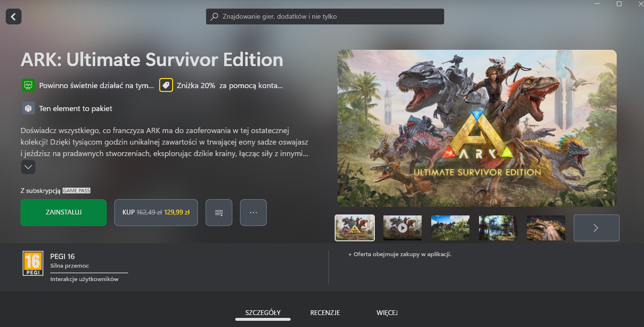Click the green PC performance check icon

click(x=28, y=85)
